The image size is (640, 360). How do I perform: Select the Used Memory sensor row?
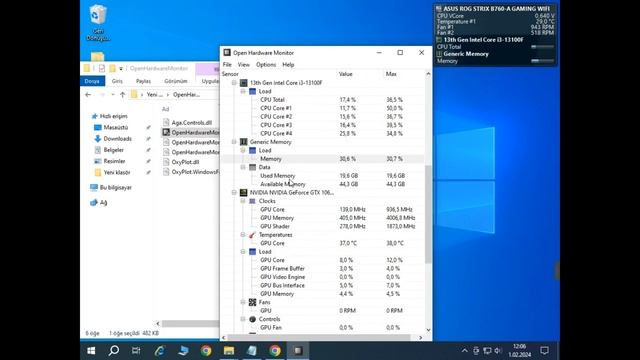click(322, 176)
